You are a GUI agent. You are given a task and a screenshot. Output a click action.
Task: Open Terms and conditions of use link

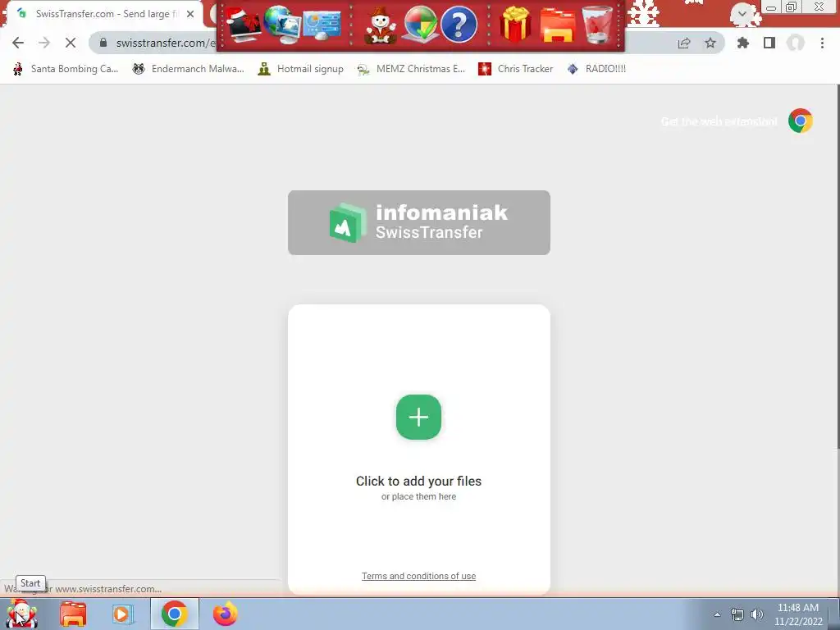(418, 576)
